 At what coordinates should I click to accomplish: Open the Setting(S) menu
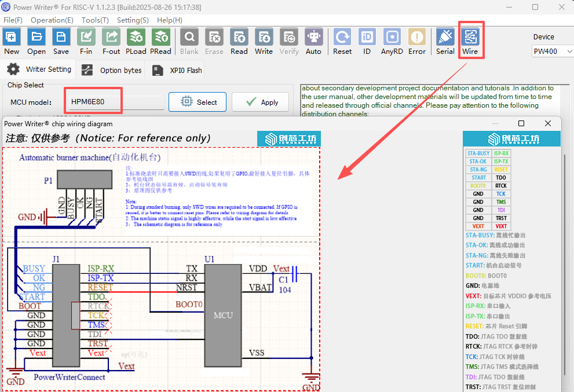[133, 20]
